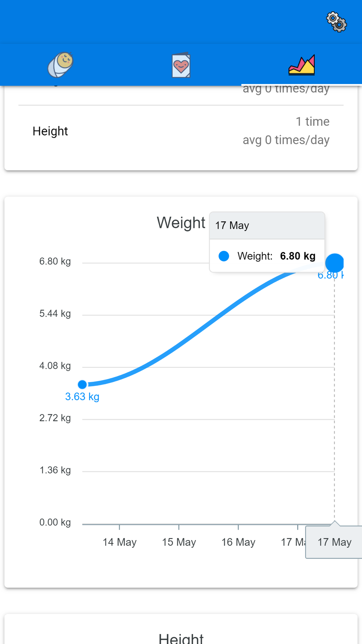Image resolution: width=362 pixels, height=644 pixels.
Task: Click the 3.63 kg value label
Action: click(x=82, y=397)
